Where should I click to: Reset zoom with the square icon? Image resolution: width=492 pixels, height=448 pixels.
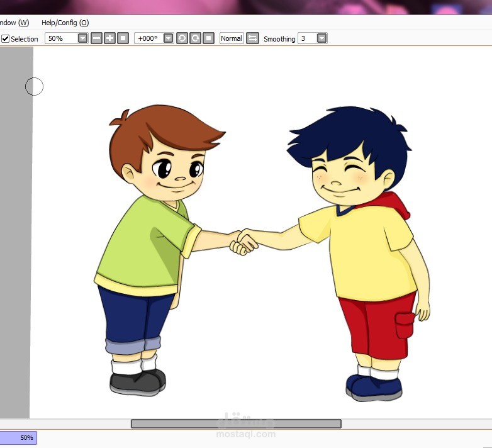[123, 38]
